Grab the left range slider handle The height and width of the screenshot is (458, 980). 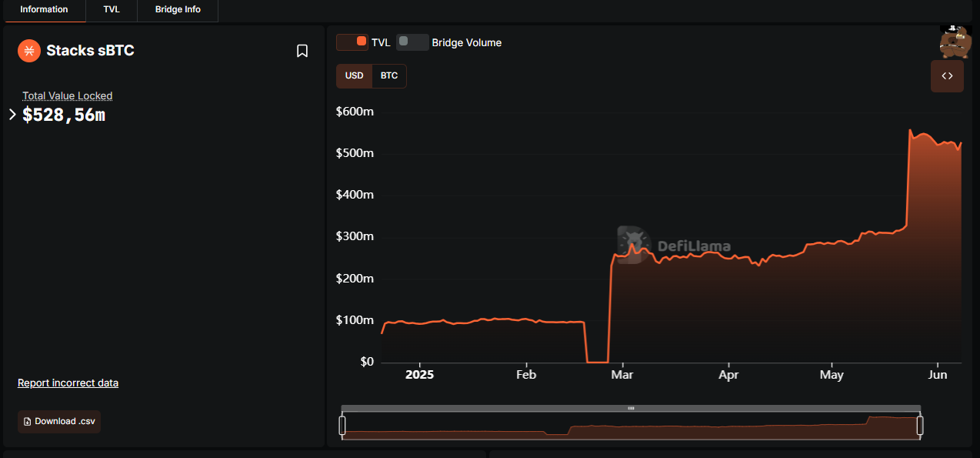click(x=342, y=426)
